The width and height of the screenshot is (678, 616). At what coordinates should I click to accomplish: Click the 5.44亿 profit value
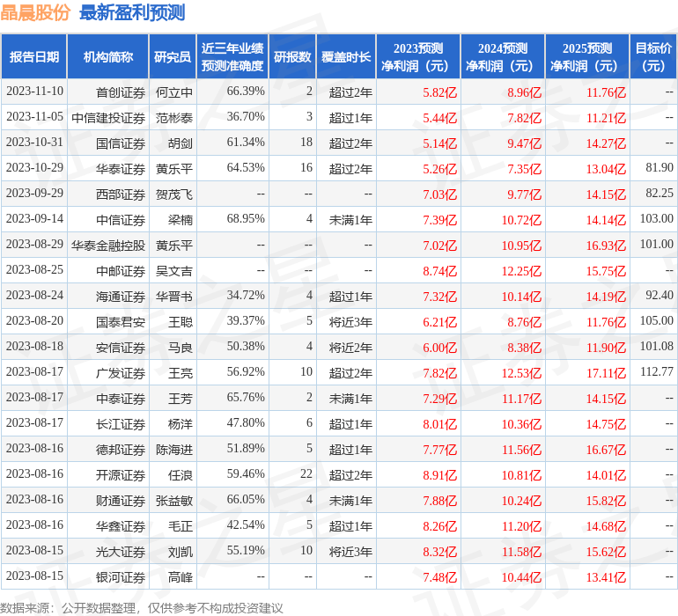pyautogui.click(x=439, y=118)
